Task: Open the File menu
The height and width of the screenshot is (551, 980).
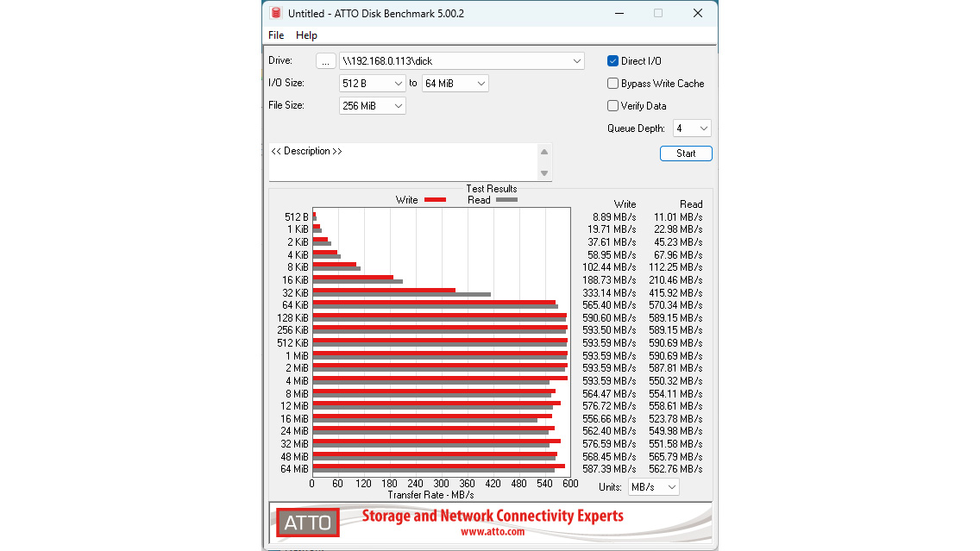Action: click(x=276, y=35)
